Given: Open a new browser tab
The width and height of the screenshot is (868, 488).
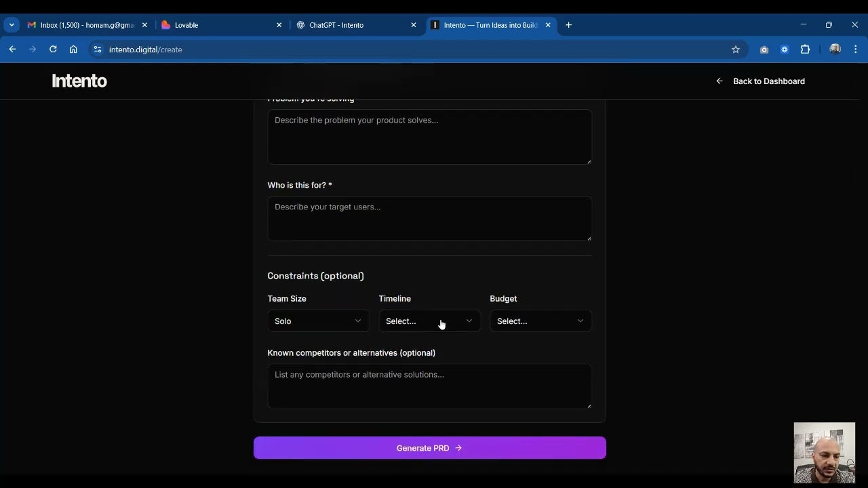Looking at the screenshot, I should click(x=568, y=25).
